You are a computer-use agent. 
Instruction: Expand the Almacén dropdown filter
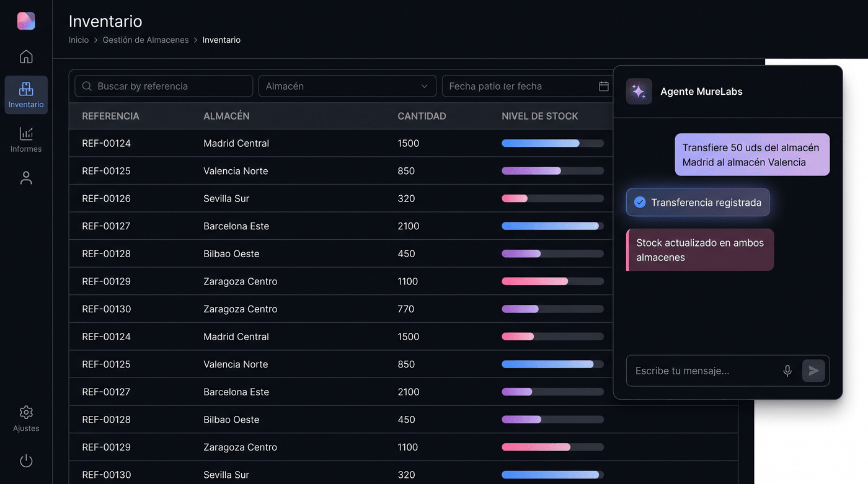coord(347,86)
